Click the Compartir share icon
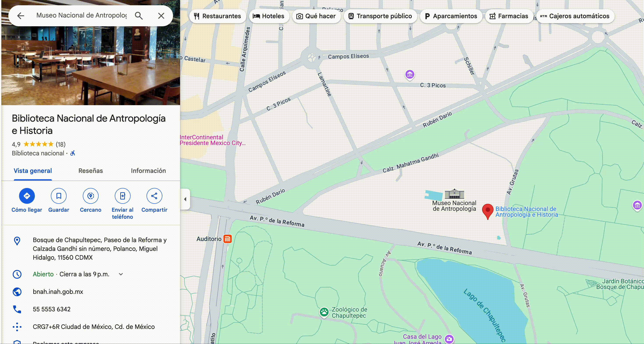This screenshot has height=344, width=644. click(154, 196)
